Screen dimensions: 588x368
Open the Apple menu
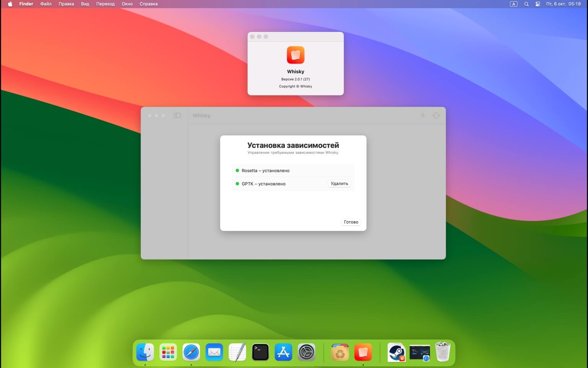(10, 4)
